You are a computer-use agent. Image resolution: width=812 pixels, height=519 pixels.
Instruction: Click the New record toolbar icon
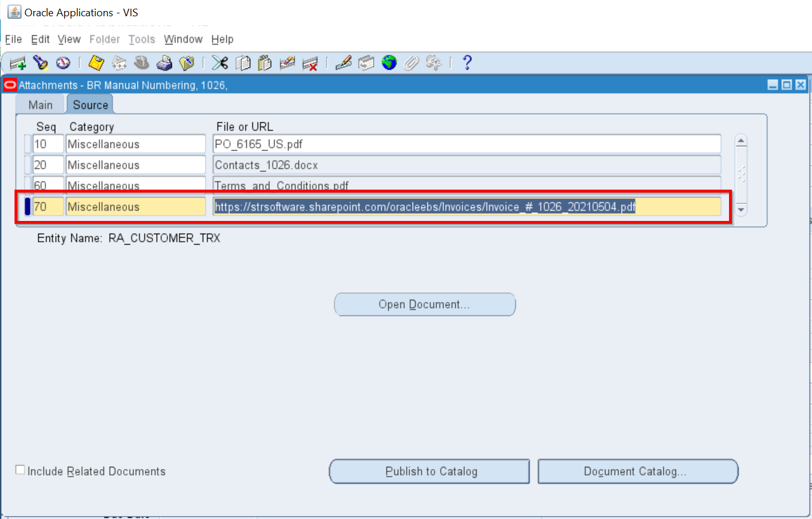tap(18, 63)
